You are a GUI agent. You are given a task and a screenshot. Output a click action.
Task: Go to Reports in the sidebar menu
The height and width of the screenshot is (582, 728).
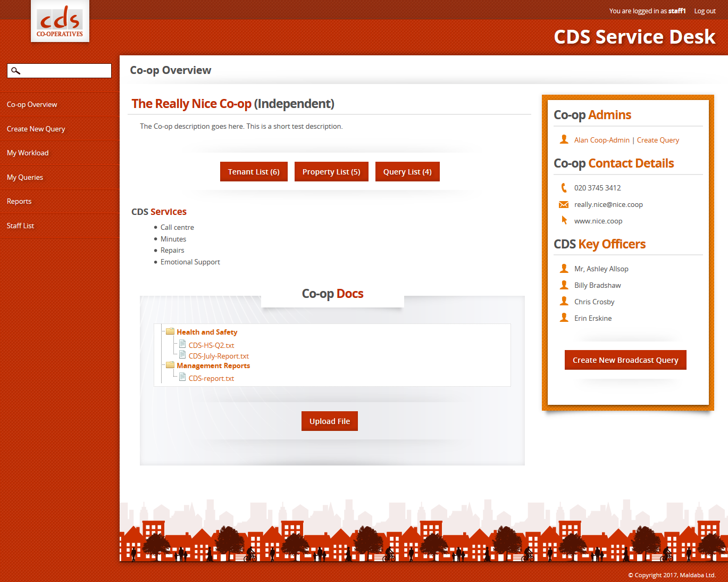(x=19, y=201)
